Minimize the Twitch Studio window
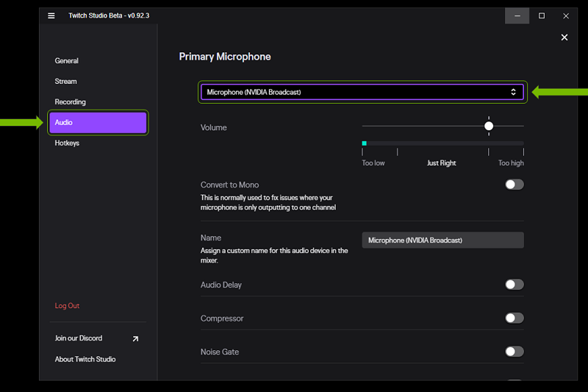This screenshot has height=392, width=588. 517,15
